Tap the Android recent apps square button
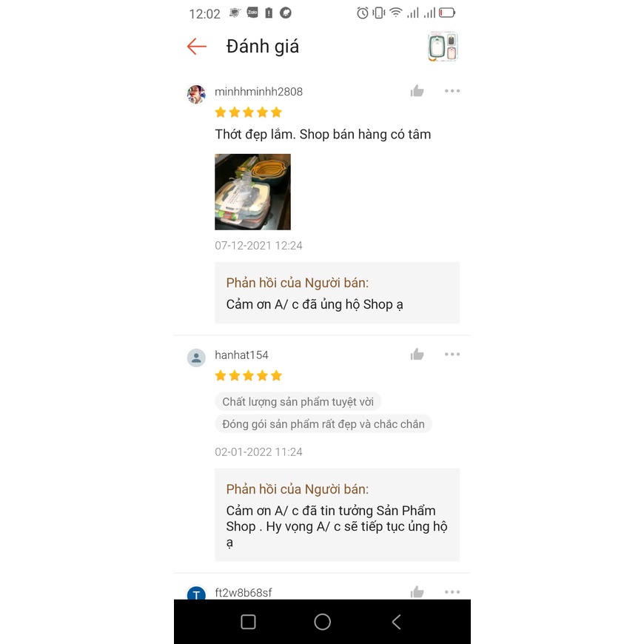 coord(248,622)
